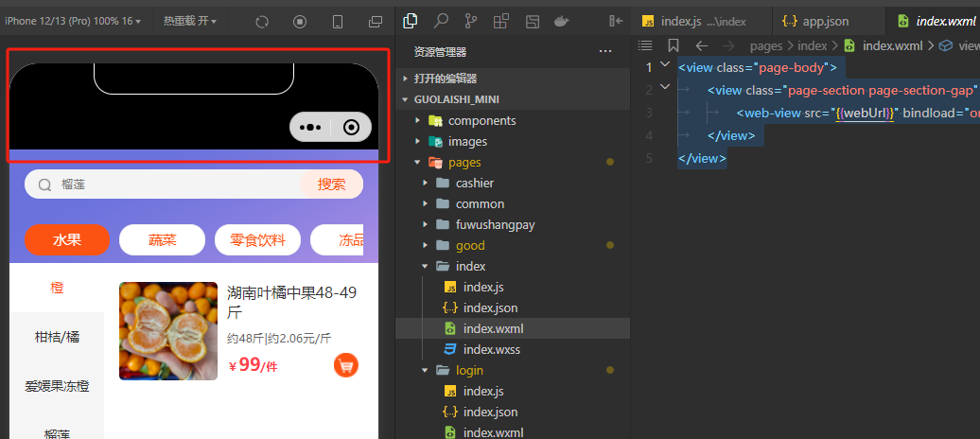
Task: Expand the cashier folder
Action: pyautogui.click(x=513, y=184)
